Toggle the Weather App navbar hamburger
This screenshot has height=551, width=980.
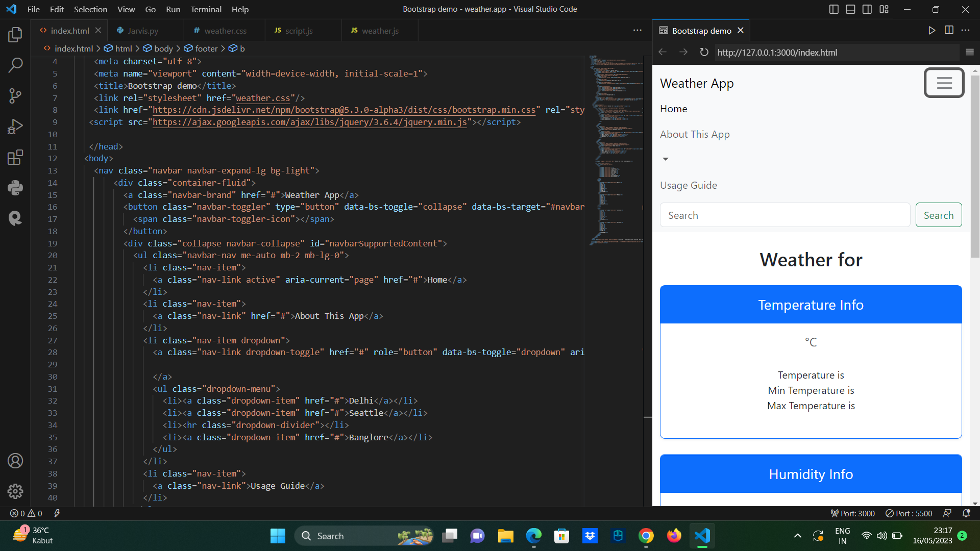coord(944,83)
